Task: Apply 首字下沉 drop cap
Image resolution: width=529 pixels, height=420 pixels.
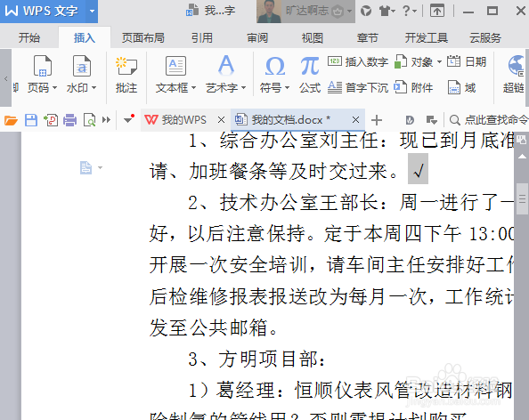Action: 358,87
